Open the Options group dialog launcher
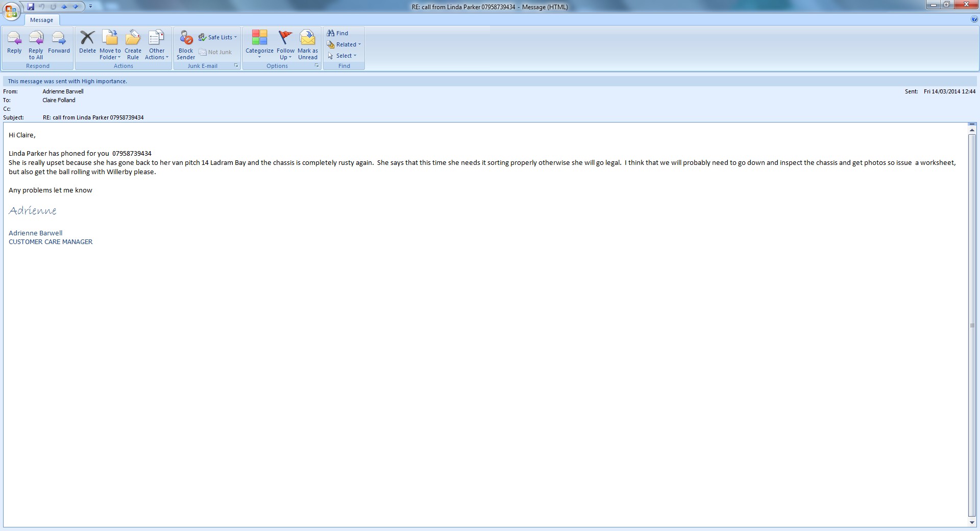 (x=317, y=66)
